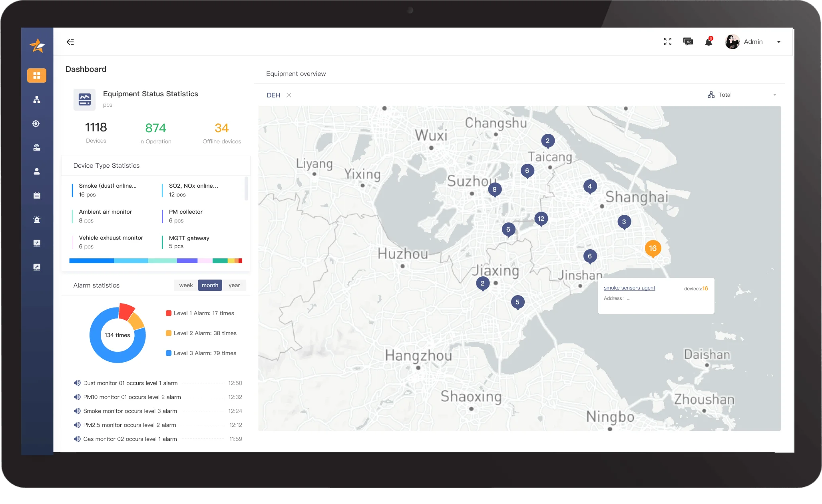Open the language switcher Aa dropdown

[688, 42]
